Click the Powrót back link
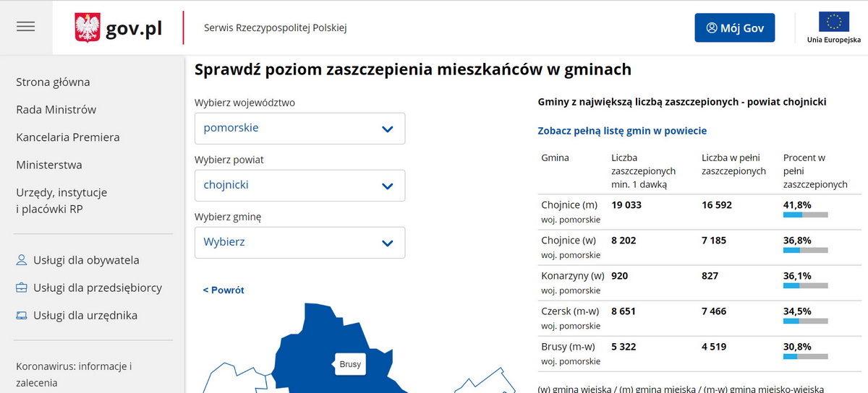868x393 pixels. (x=224, y=290)
